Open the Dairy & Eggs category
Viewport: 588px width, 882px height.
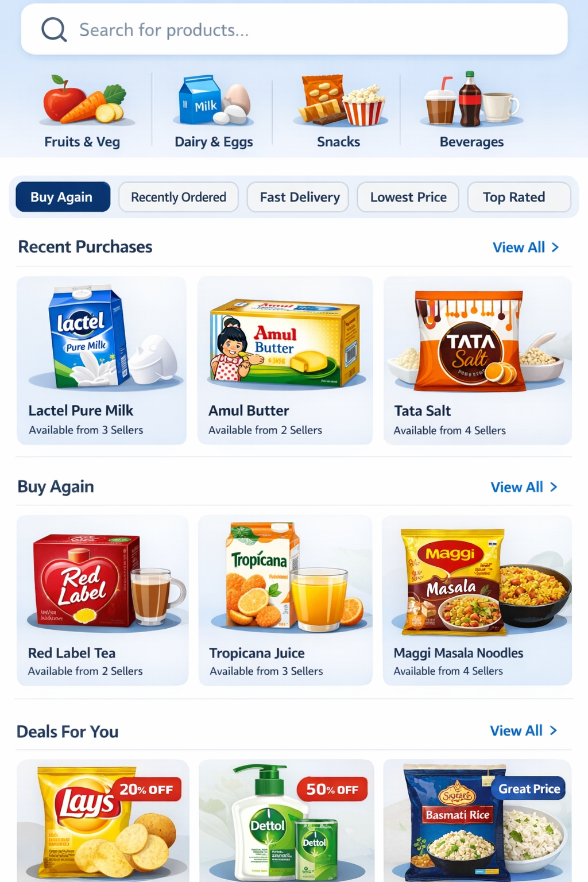click(214, 111)
